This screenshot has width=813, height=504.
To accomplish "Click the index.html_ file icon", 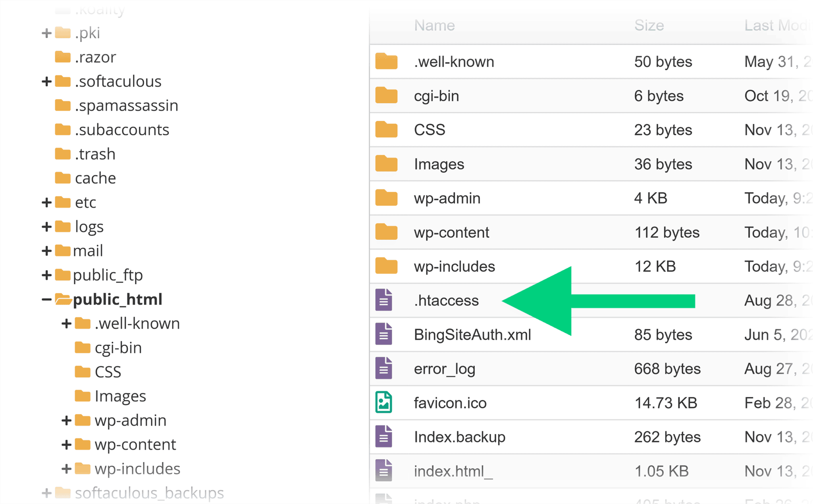I will [383, 470].
